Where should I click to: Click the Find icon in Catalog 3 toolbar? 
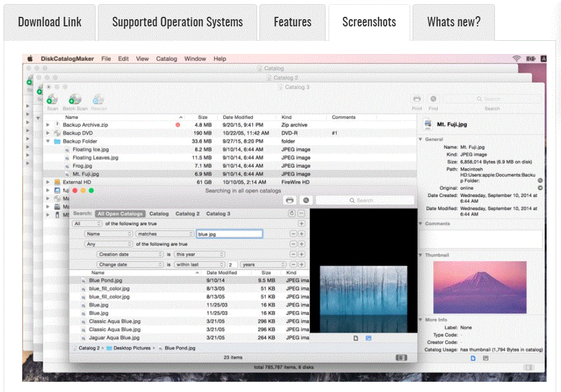(433, 98)
